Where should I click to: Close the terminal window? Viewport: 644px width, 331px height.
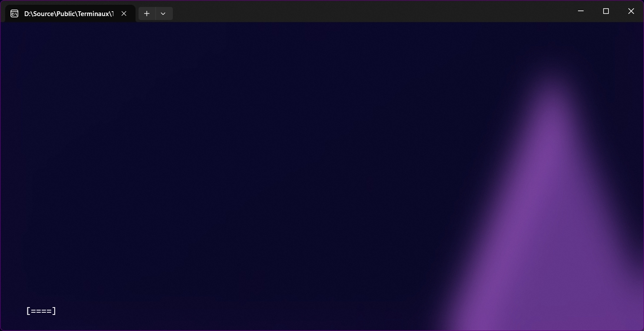tap(631, 11)
